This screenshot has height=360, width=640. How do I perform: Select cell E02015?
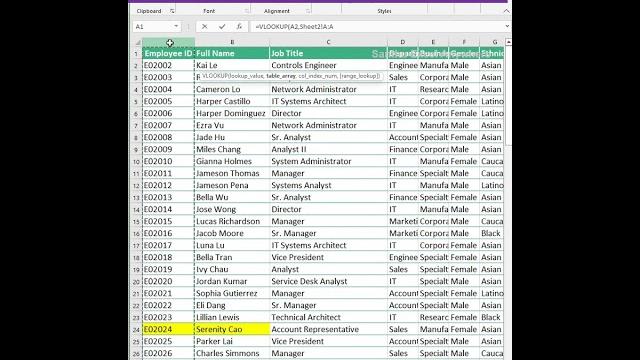tap(168, 221)
